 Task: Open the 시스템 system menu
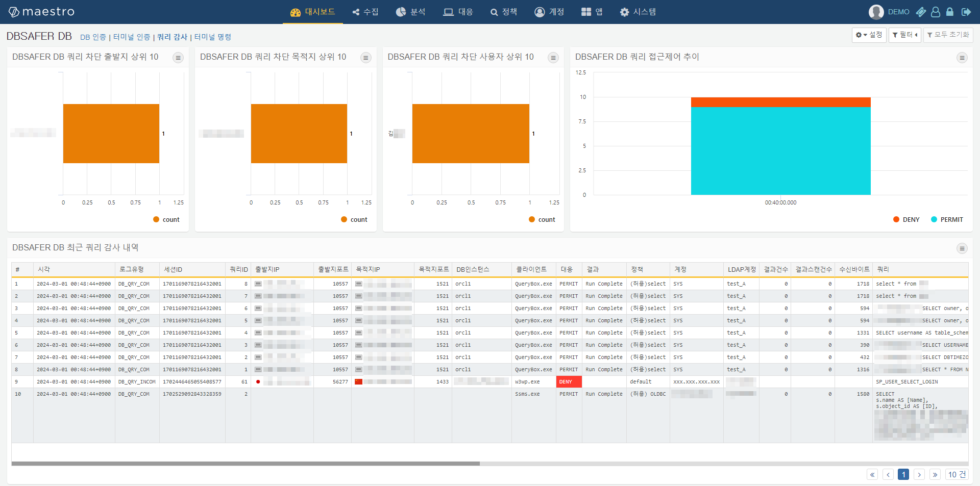(638, 12)
